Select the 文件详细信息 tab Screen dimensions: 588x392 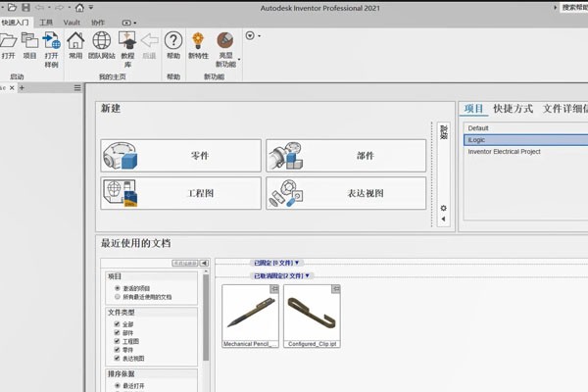(565, 109)
